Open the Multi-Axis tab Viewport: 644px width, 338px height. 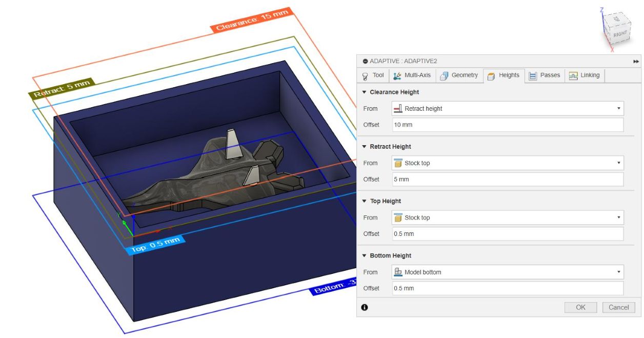pos(412,75)
